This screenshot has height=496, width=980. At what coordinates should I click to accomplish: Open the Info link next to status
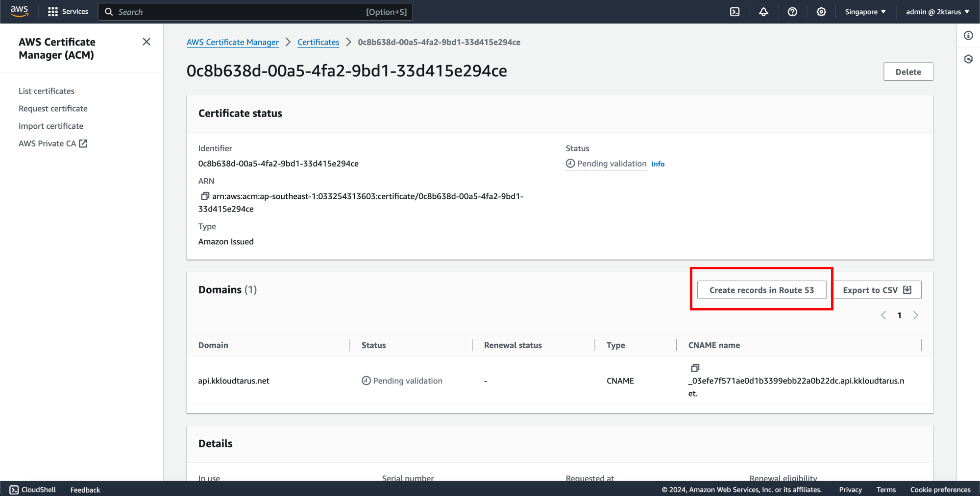(658, 164)
